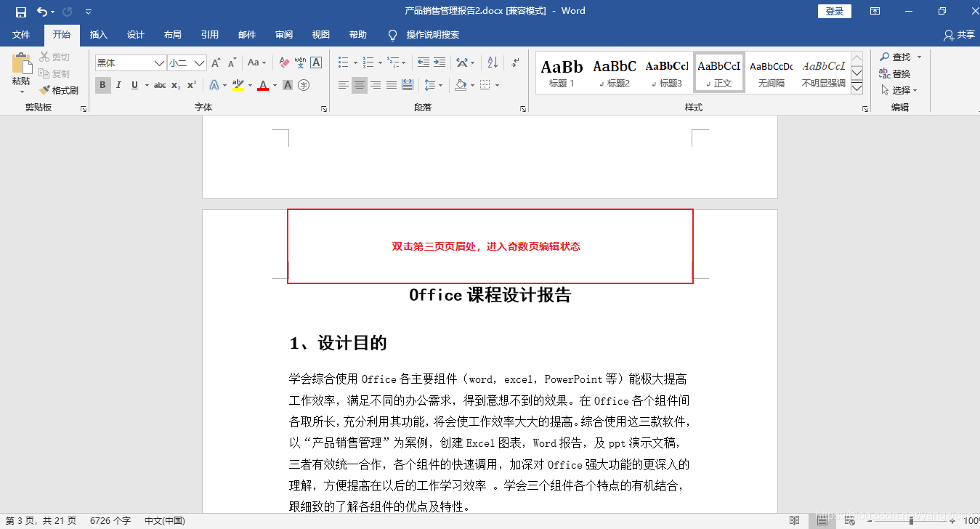Screen dimensions: 980x529
Task: Open the Paragraph dialog launcher in 段落 group
Action: 523,108
